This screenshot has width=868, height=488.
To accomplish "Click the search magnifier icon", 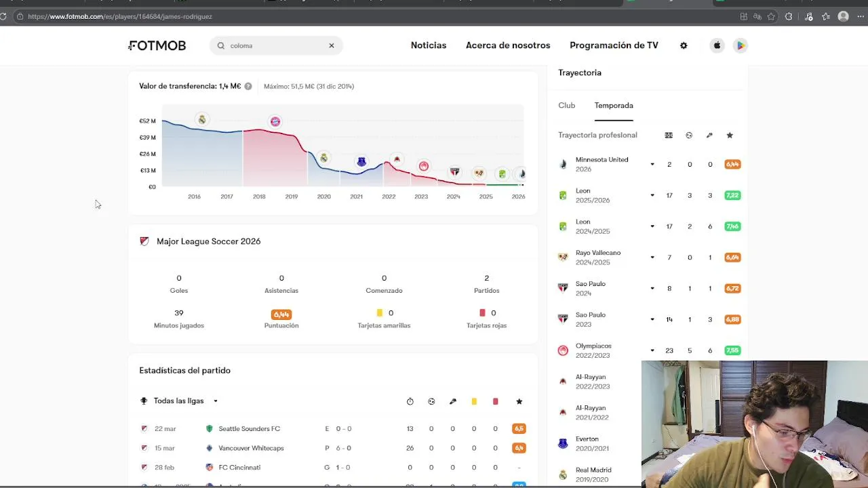I will click(x=221, y=45).
